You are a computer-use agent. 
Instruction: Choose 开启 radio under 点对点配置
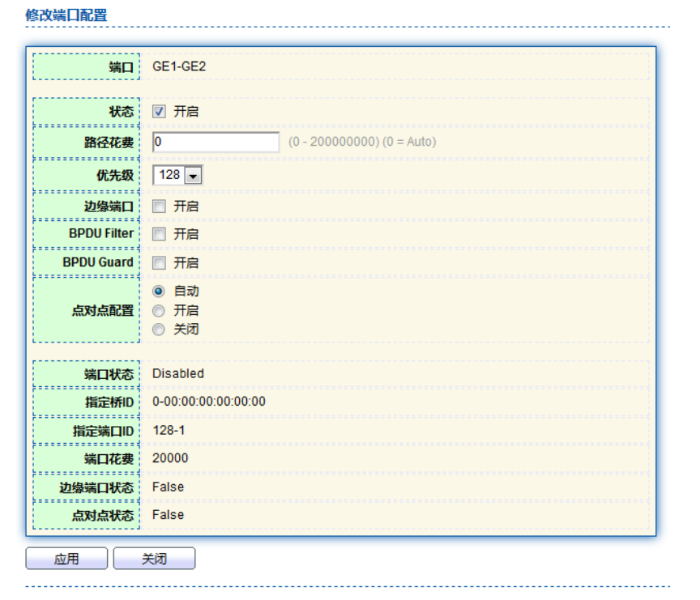[x=160, y=311]
